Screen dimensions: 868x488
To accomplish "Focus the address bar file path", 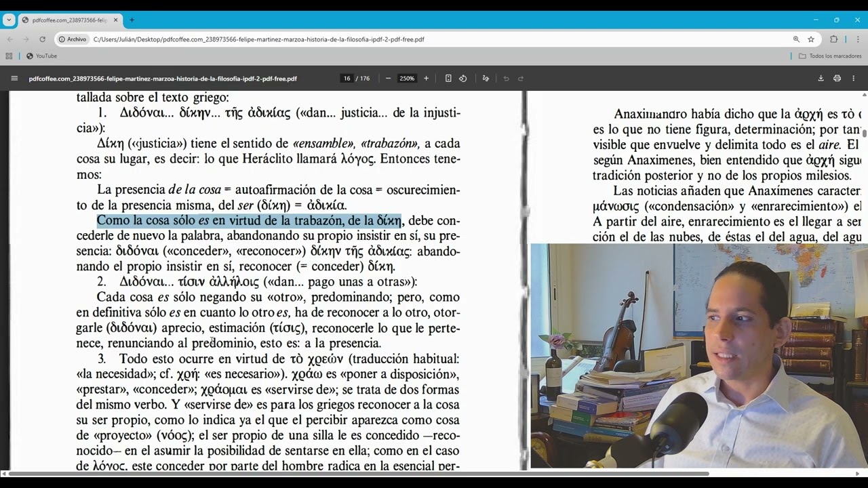I will pos(259,39).
